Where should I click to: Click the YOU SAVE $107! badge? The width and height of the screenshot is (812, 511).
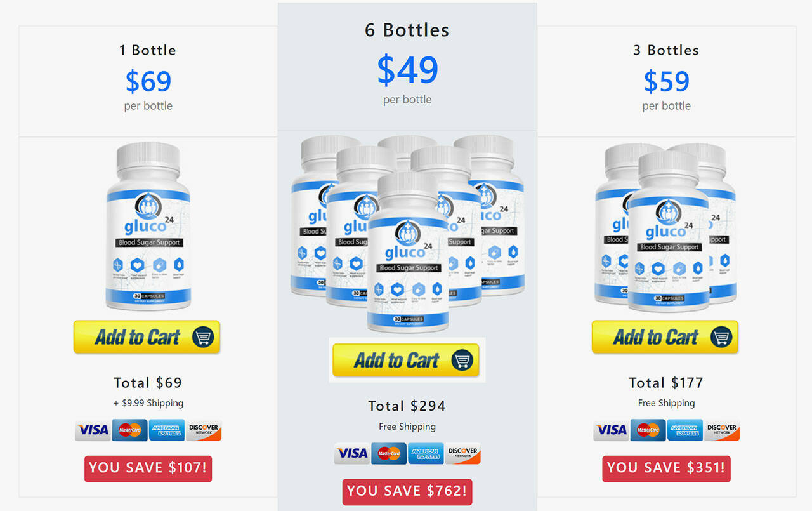(x=148, y=468)
